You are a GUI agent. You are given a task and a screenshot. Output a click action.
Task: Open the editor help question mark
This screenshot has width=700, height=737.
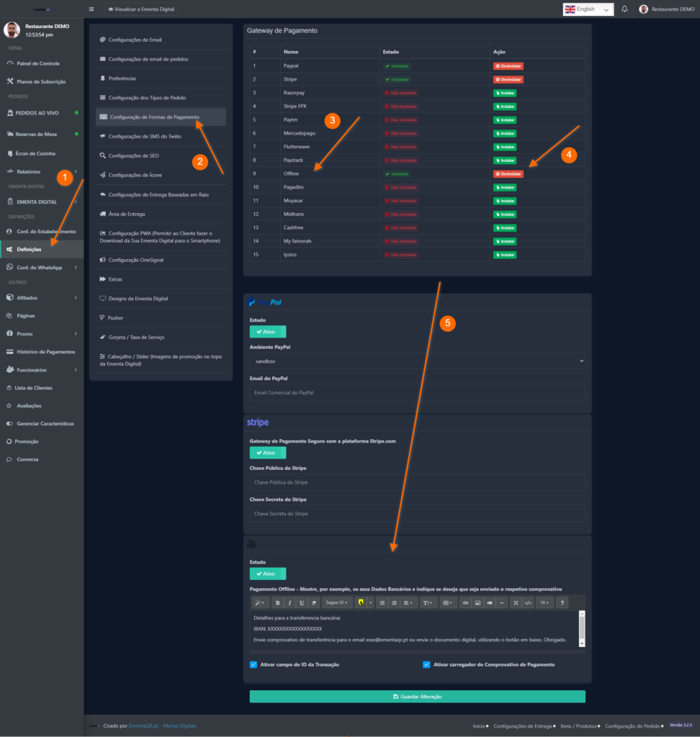562,602
